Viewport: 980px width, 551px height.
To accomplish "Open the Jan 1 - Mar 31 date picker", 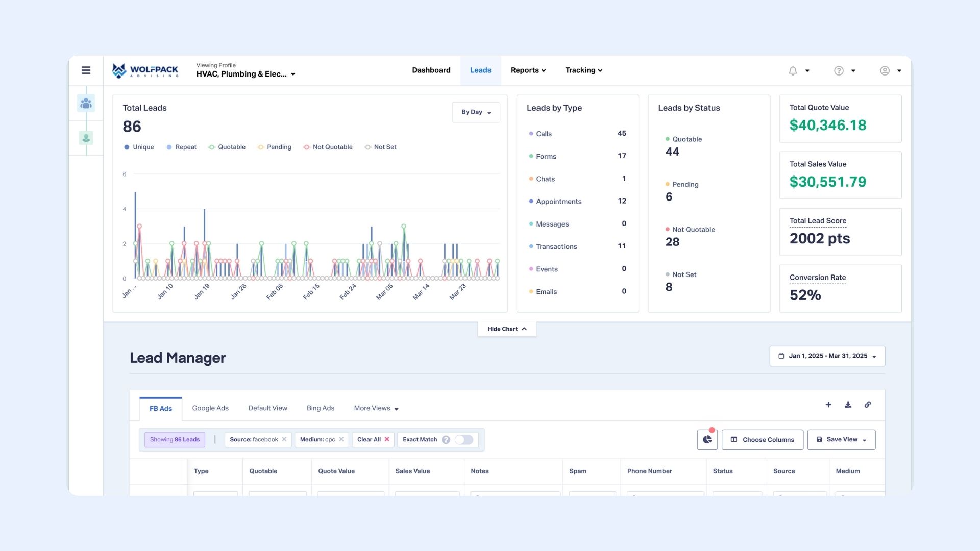I will click(827, 356).
